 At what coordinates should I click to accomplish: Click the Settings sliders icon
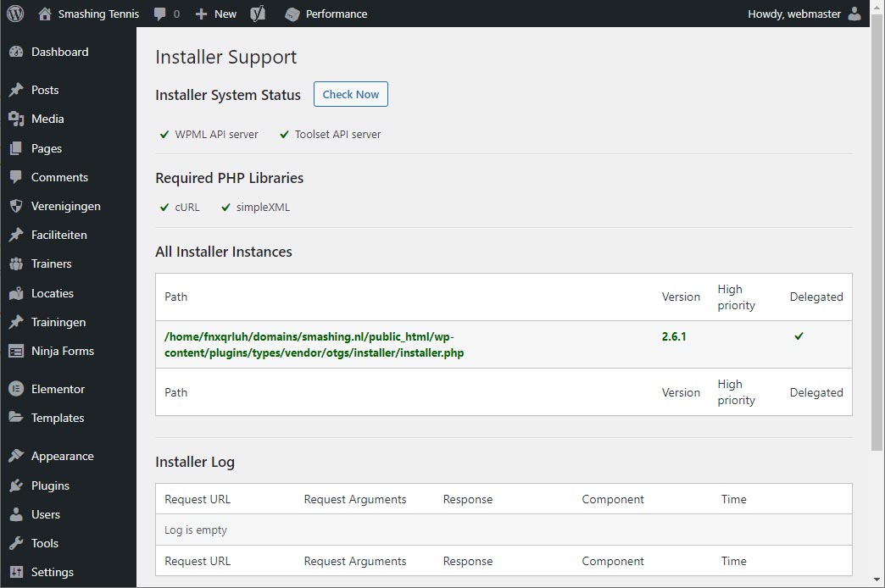(x=16, y=572)
